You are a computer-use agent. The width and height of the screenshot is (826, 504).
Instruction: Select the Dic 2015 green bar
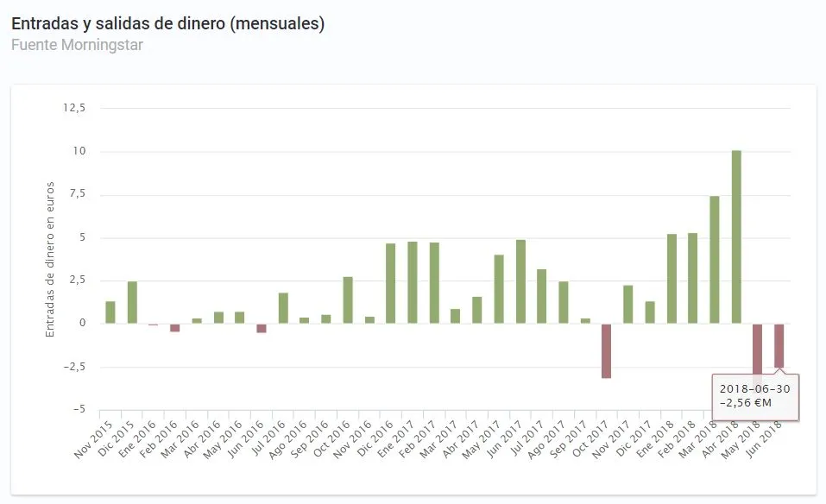pyautogui.click(x=132, y=302)
